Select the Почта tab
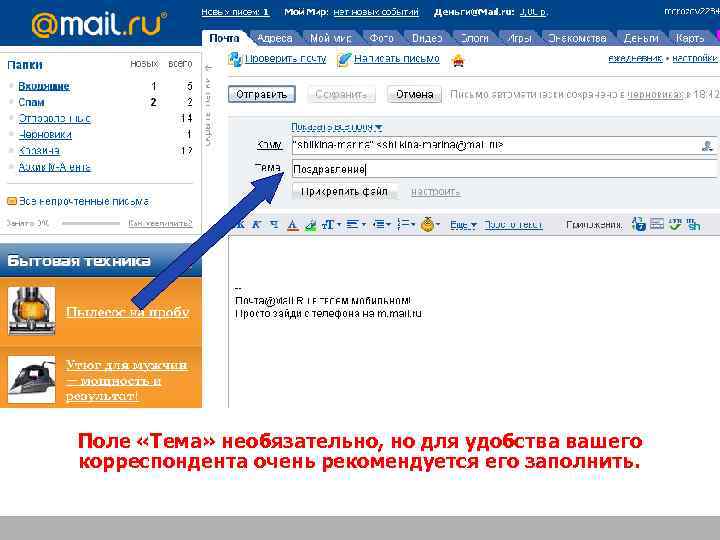Image resolution: width=720 pixels, height=540 pixels. coord(224,38)
